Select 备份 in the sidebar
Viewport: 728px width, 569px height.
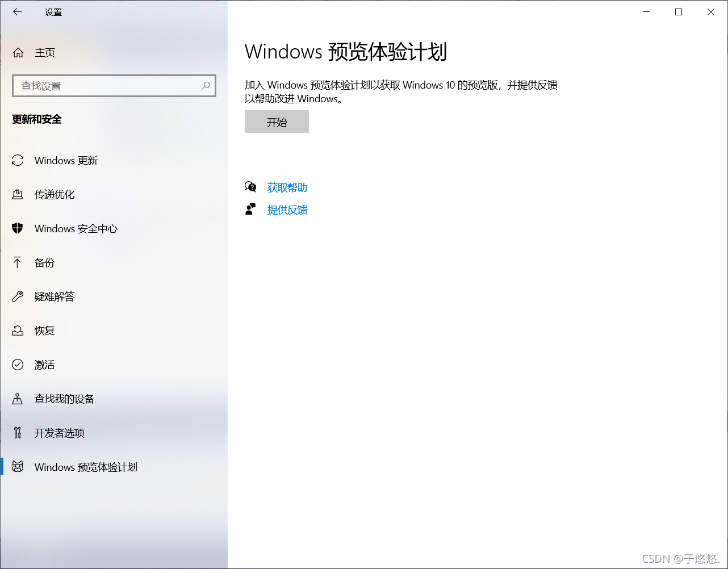114,263
